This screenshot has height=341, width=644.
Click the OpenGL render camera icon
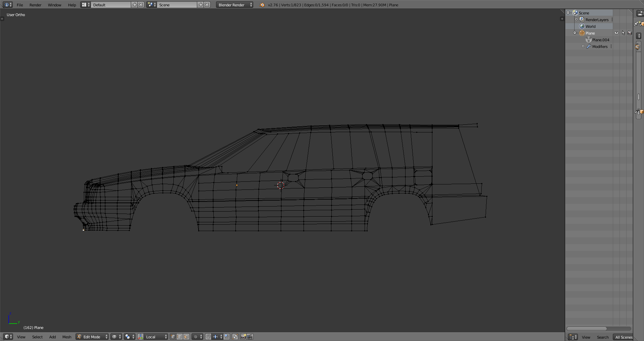tap(244, 337)
